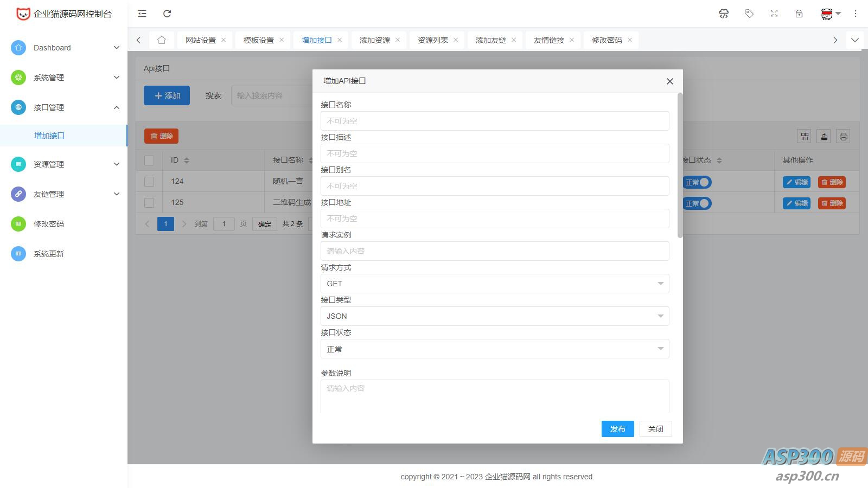Toggle 接口状态 switch for ID 125
This screenshot has height=488, width=868.
(x=697, y=203)
